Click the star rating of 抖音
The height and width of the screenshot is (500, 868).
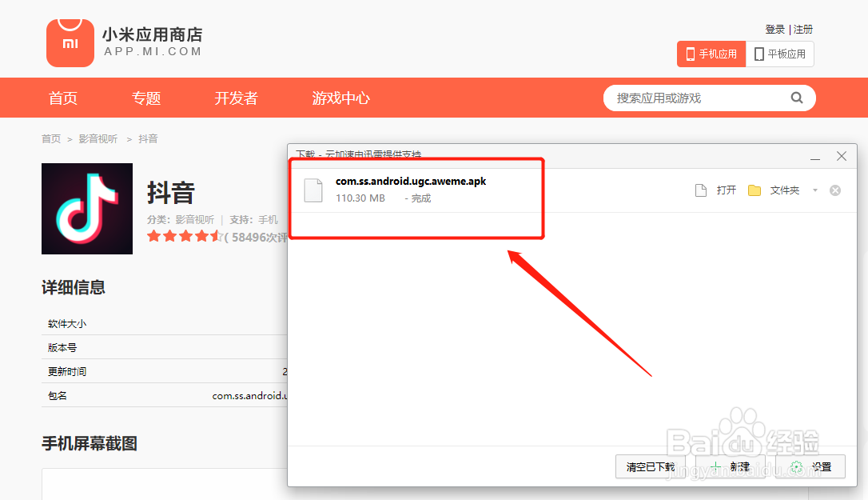click(185, 237)
